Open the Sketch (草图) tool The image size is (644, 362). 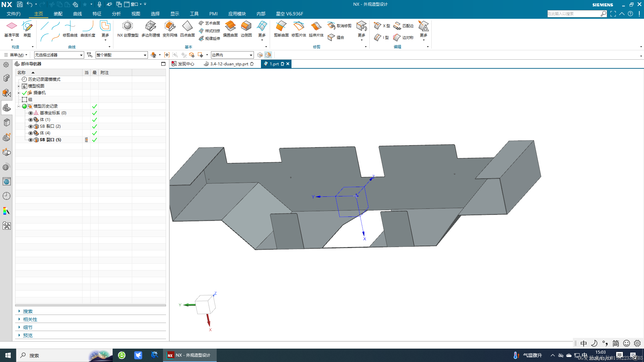pyautogui.click(x=27, y=29)
